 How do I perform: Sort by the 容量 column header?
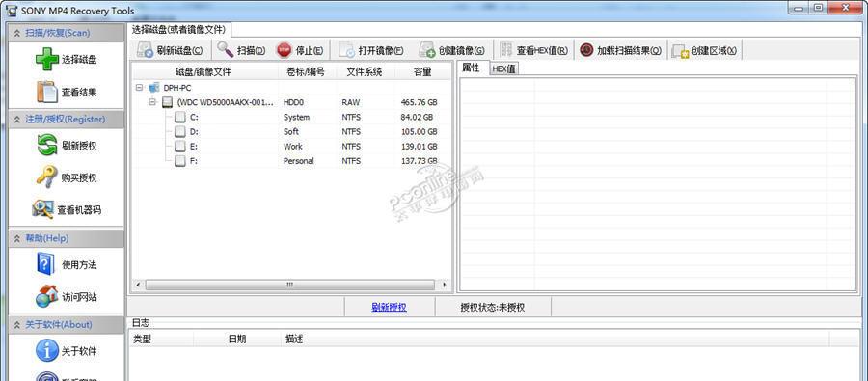422,71
